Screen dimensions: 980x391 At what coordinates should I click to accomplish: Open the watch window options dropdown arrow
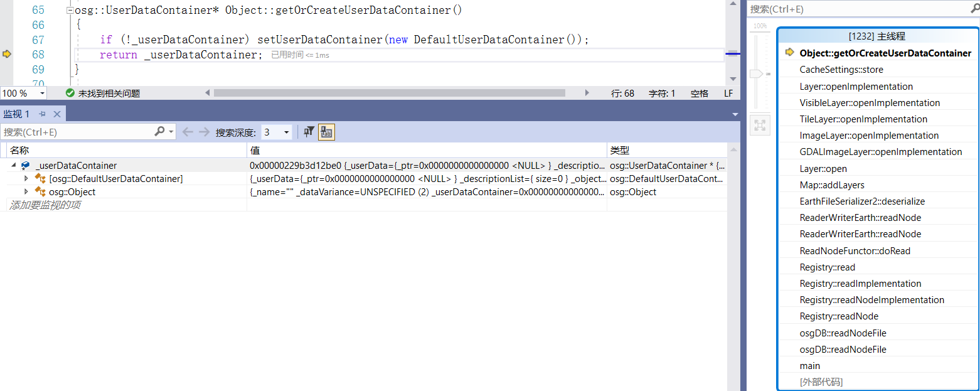(x=735, y=114)
